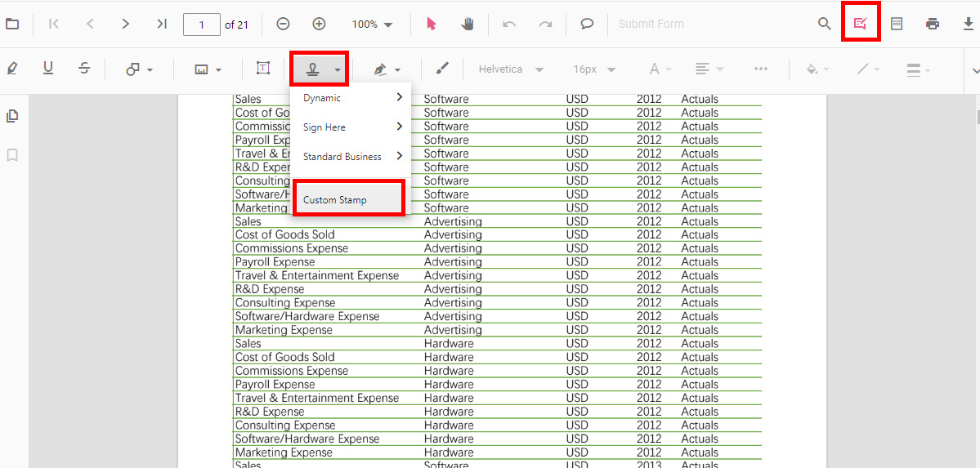The height and width of the screenshot is (468, 980).
Task: Select the underline annotation tool
Action: [x=48, y=69]
